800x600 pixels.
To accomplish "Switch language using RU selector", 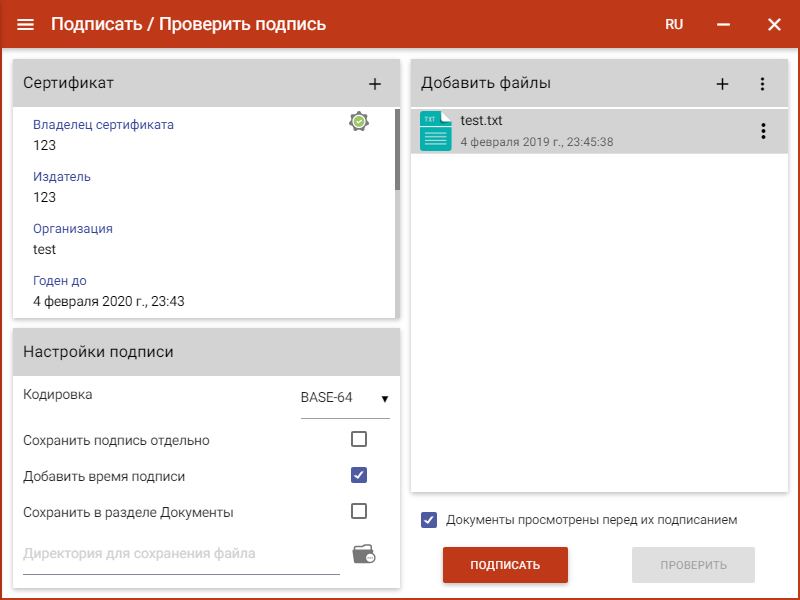I will [674, 24].
